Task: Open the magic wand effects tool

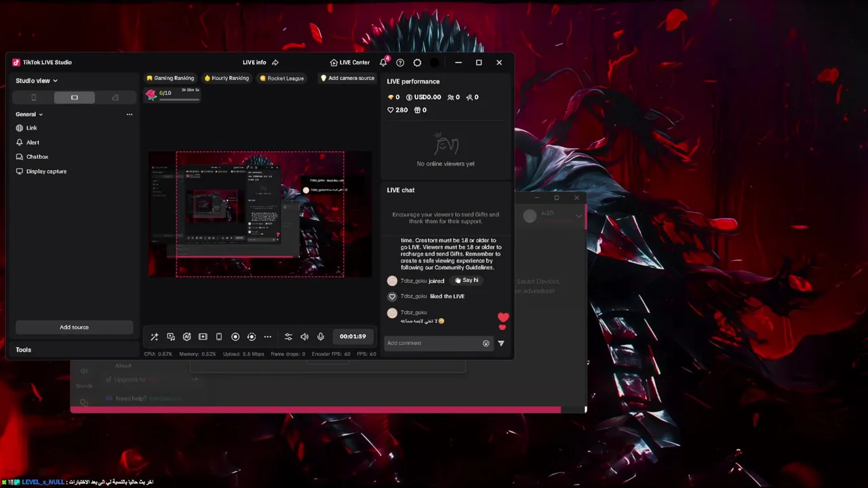Action: (x=155, y=337)
